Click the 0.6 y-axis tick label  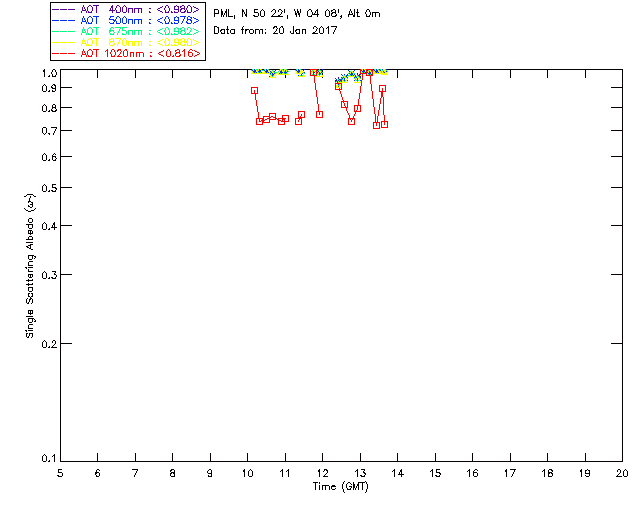pos(49,157)
